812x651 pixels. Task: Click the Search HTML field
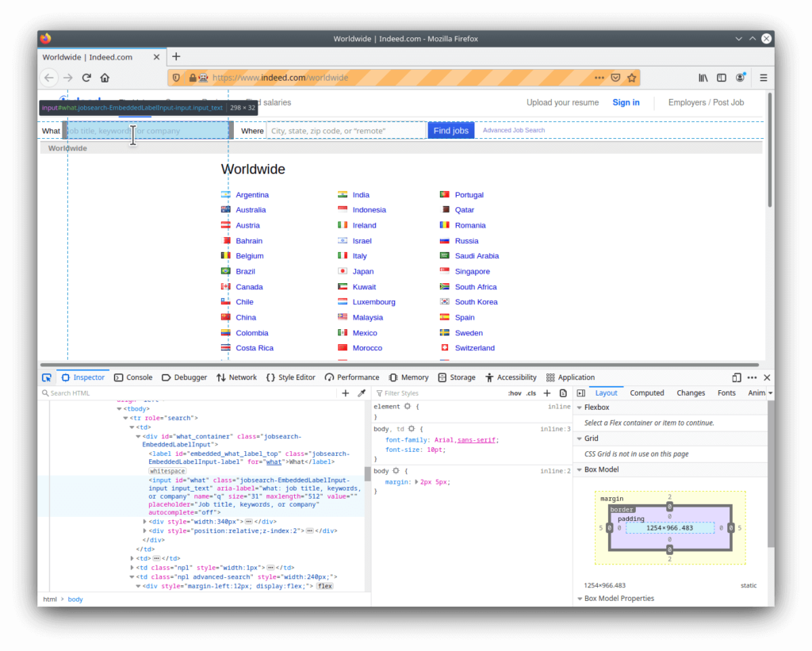(x=190, y=393)
